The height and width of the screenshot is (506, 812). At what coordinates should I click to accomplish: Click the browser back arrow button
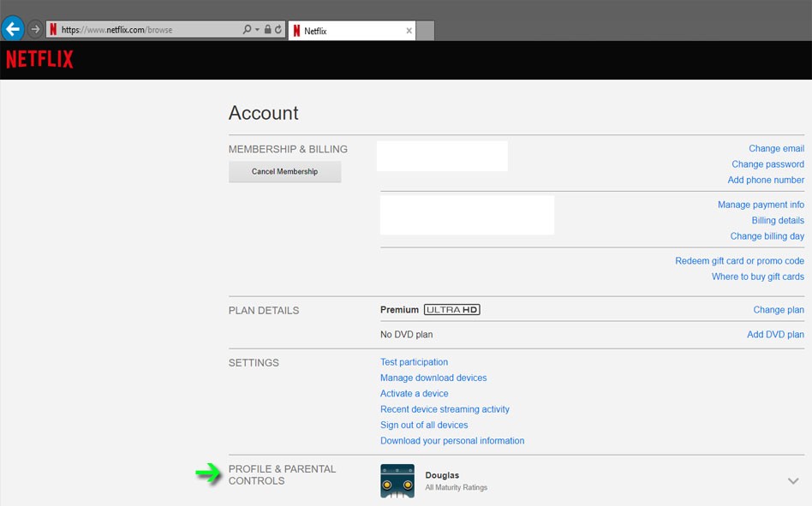pyautogui.click(x=12, y=29)
